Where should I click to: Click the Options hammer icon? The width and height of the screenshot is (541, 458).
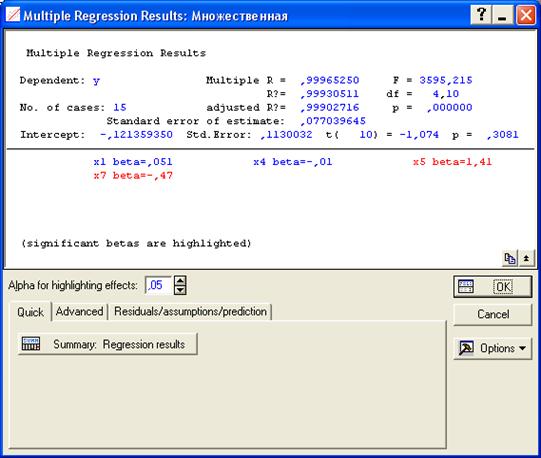click(x=466, y=348)
